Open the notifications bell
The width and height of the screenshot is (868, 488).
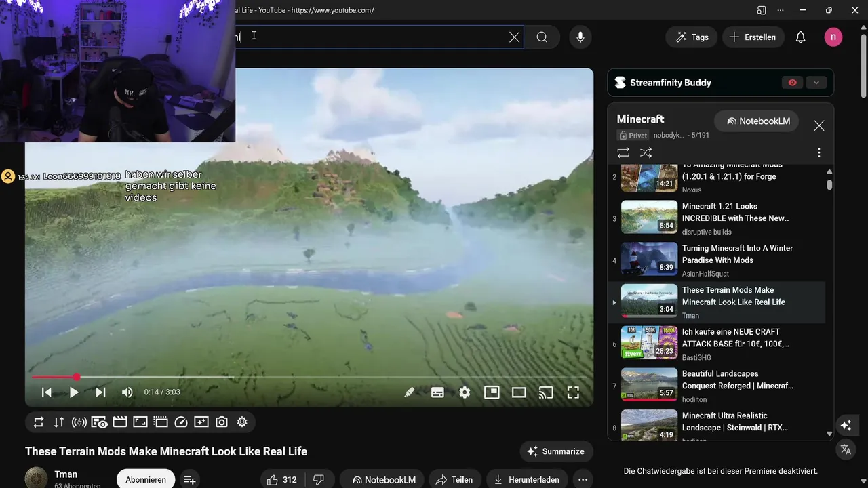[x=801, y=37]
